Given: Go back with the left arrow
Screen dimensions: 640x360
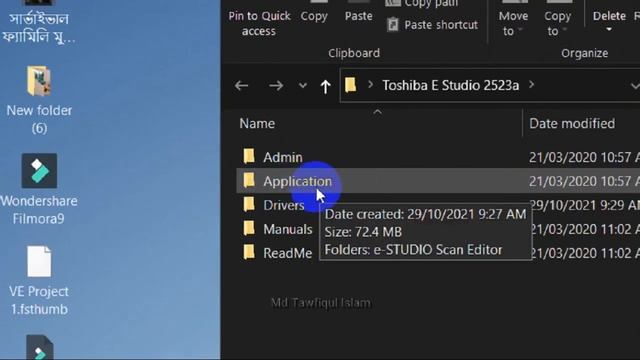Looking at the screenshot, I should tap(242, 86).
